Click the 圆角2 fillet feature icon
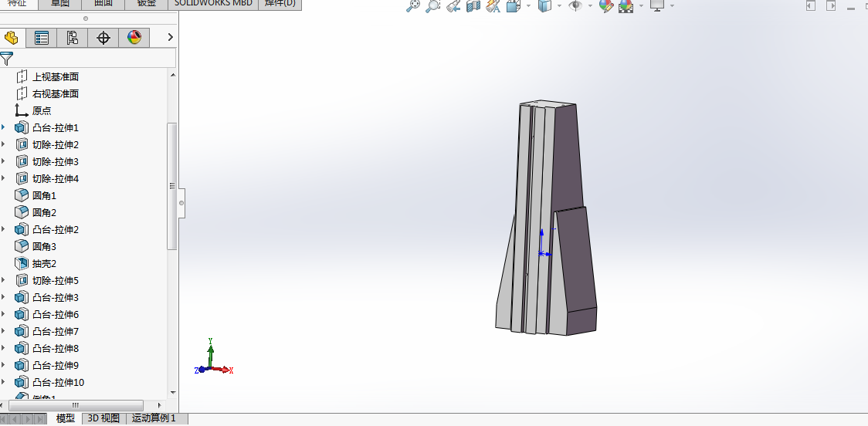 22,212
